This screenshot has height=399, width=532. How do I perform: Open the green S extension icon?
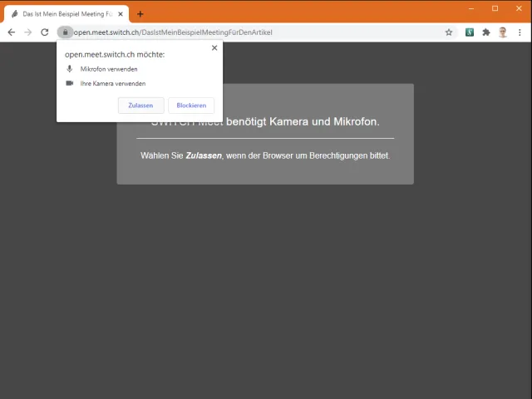470,32
